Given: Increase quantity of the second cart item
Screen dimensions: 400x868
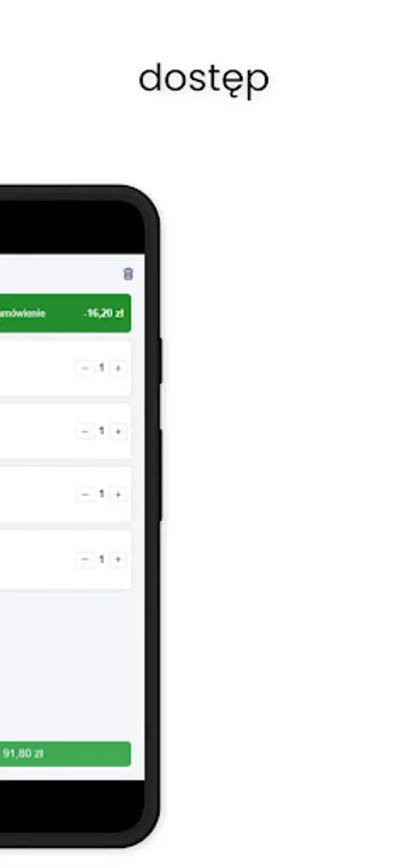Looking at the screenshot, I should tap(118, 431).
